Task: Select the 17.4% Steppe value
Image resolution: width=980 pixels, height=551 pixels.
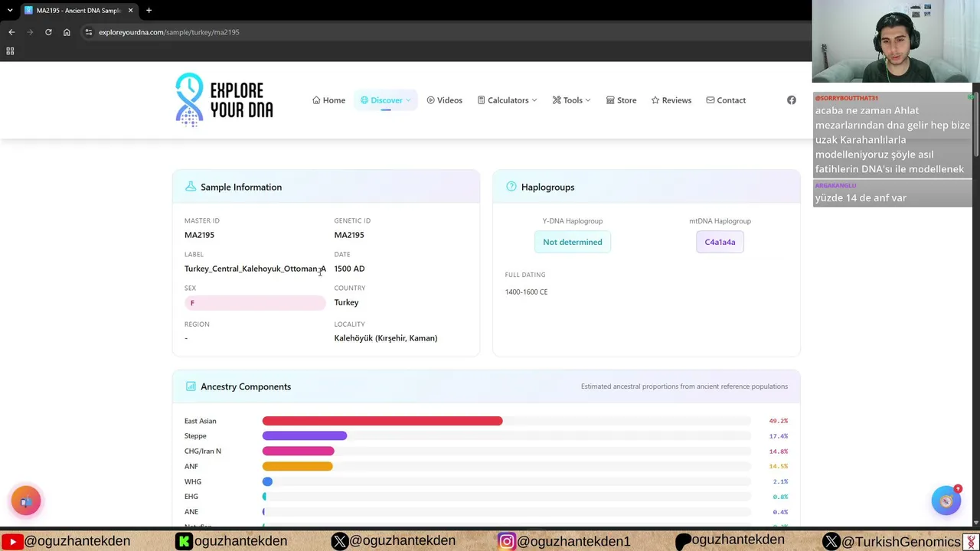Action: click(x=779, y=436)
